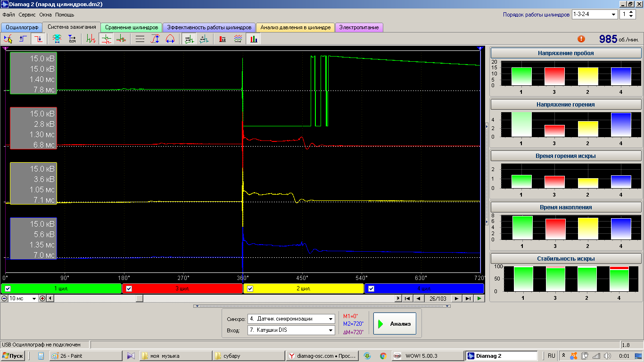
Task: Go to next frame arrow after 26/103
Action: point(456,298)
